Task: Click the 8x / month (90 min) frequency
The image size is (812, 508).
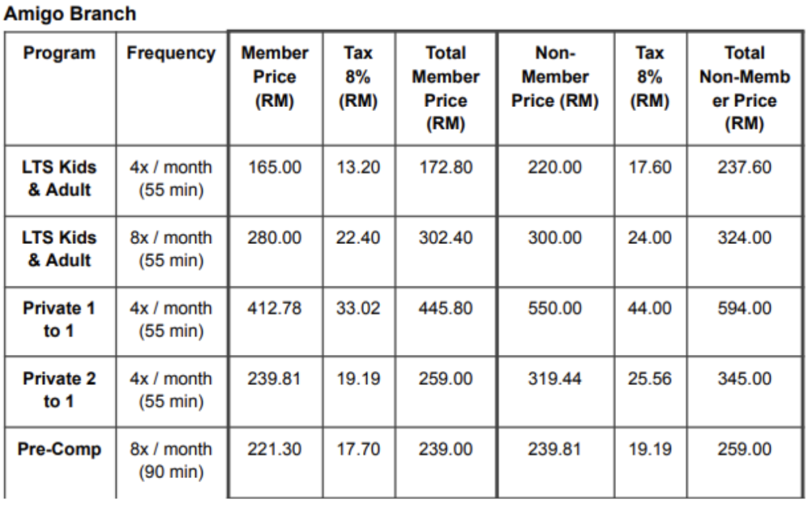Action: pos(171,461)
